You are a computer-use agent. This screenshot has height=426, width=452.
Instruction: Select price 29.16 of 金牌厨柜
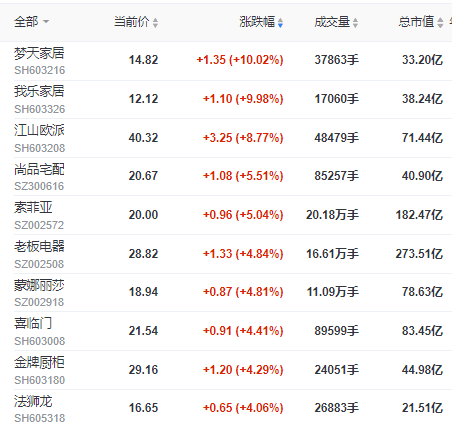point(143,370)
